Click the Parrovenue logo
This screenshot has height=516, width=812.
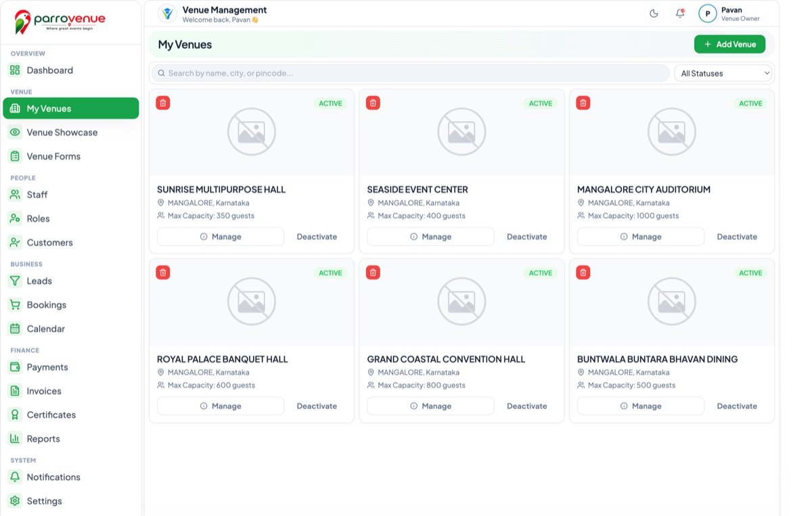coord(60,22)
